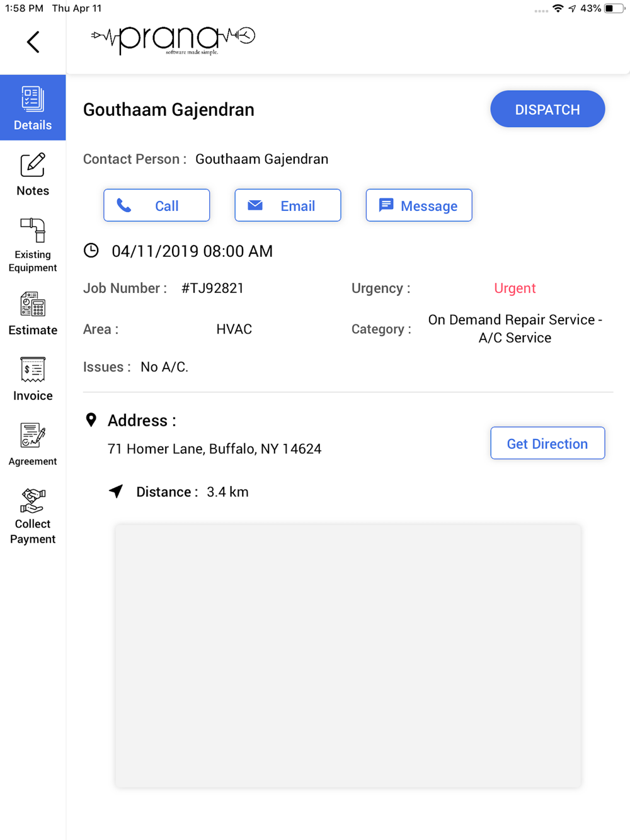The width and height of the screenshot is (630, 840).
Task: Call the contact person
Action: click(157, 205)
